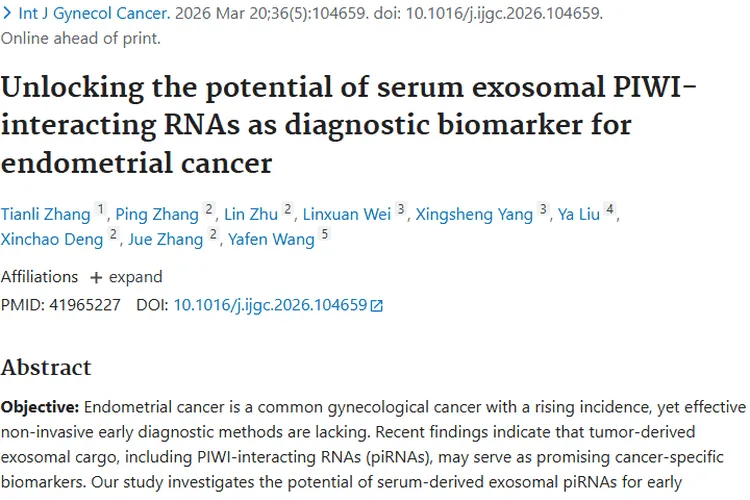Open author Linxuan Wei's link
Image resolution: width=750 pixels, height=500 pixels.
[349, 213]
